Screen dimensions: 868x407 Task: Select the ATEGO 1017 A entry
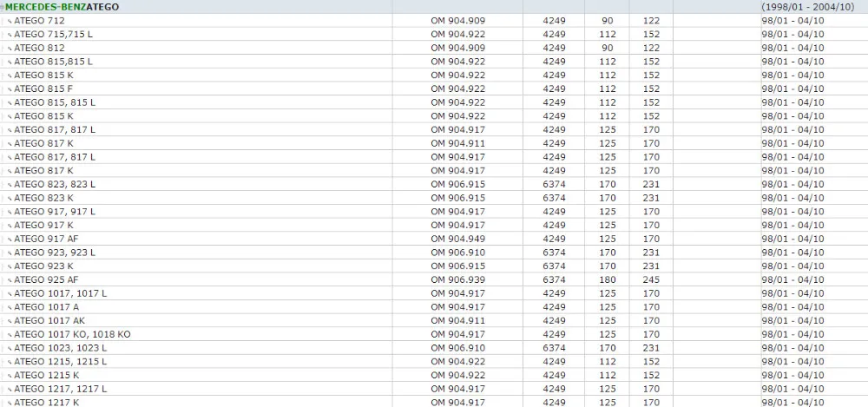point(47,307)
